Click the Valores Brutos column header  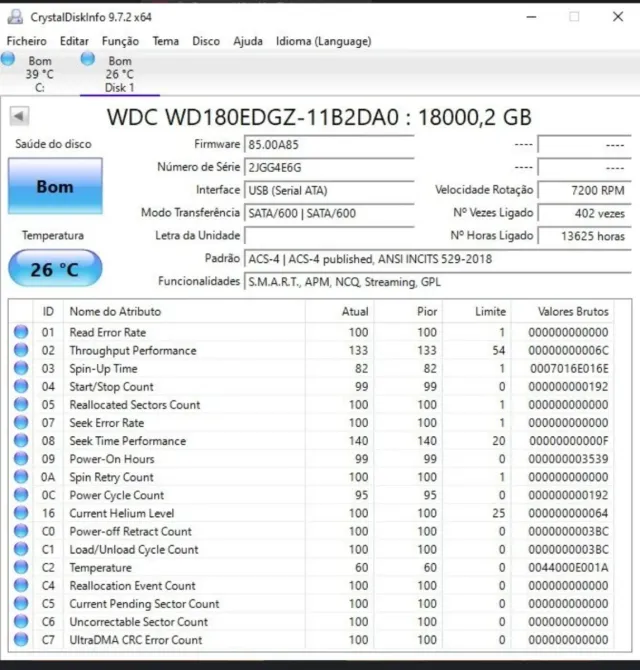click(x=562, y=311)
